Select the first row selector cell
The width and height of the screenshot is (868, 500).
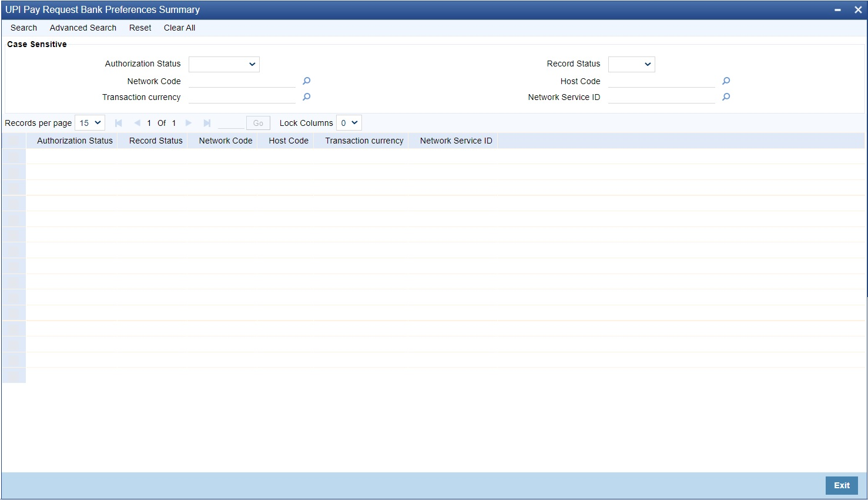[14, 156]
